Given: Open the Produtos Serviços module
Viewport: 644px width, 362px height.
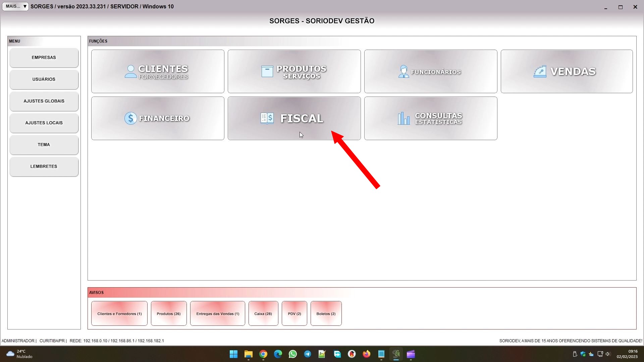Looking at the screenshot, I should point(294,71).
